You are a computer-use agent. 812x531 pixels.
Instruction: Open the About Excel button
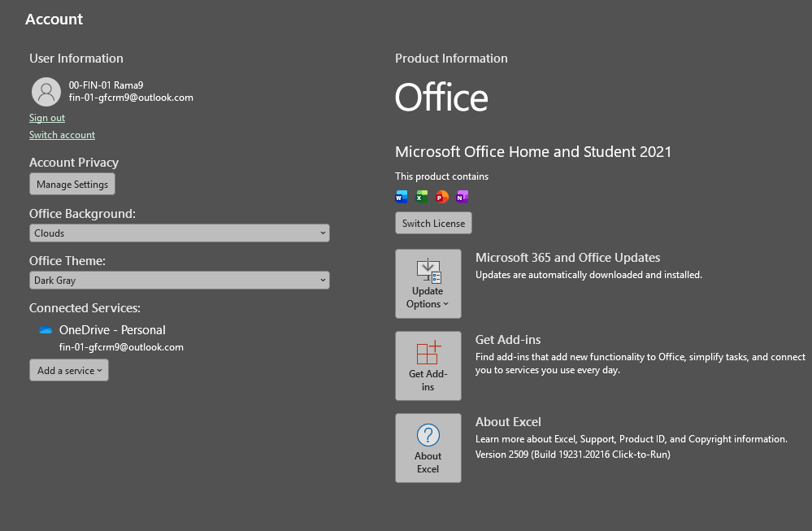click(x=428, y=448)
